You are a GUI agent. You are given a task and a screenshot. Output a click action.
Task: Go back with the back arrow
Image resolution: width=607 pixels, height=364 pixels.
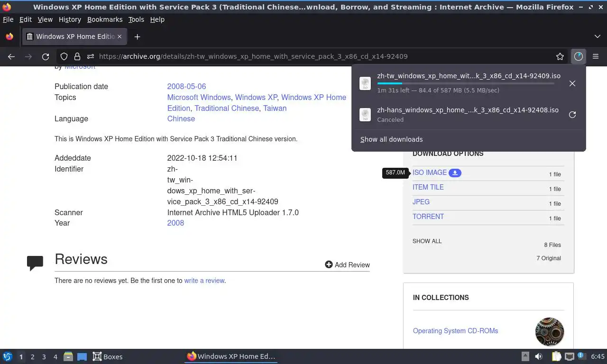(11, 56)
